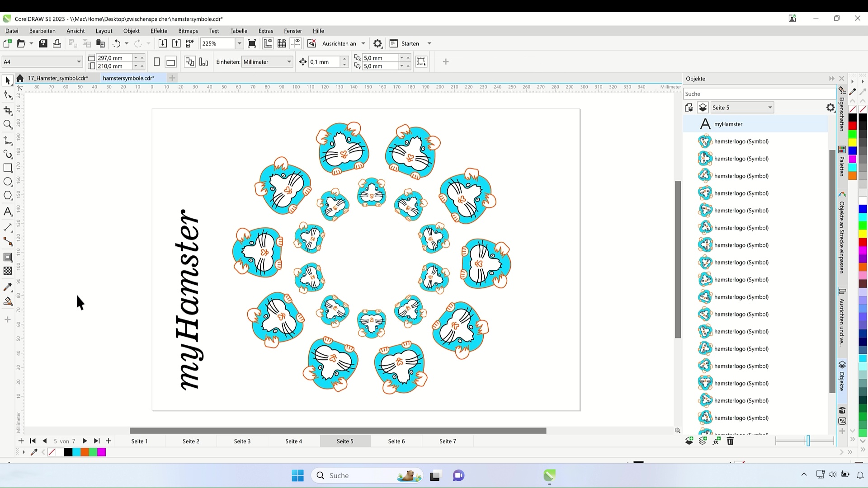Pick the orange swatch in the document palette
Screen dimensions: 868x488
point(85,452)
